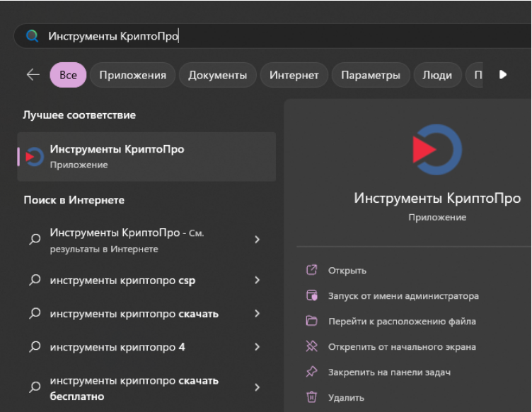
Task: Click the magnifier icon beside криптопро скачать suggestion
Action: pyautogui.click(x=35, y=313)
